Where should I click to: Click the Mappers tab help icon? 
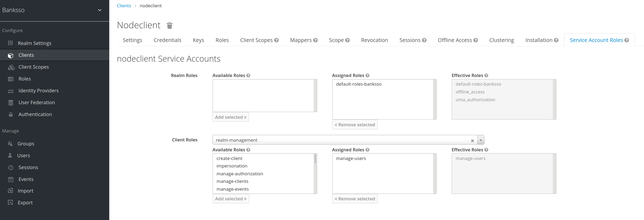coord(316,40)
